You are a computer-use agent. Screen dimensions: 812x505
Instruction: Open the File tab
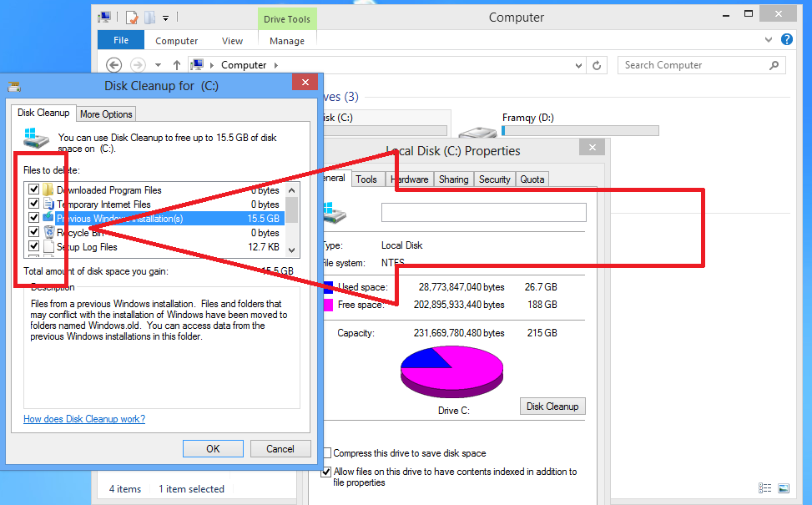pos(121,40)
